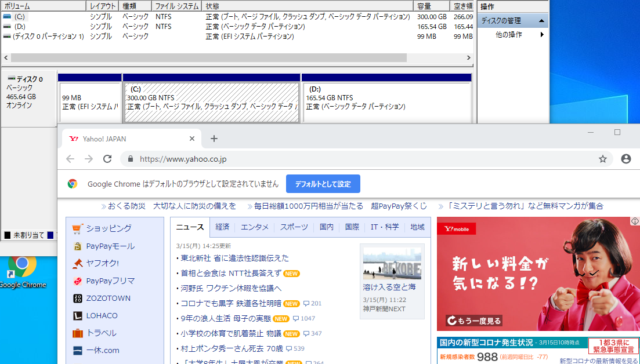Select the (C:) volume row icon in Disk Management
The image size is (640, 364).
pyautogui.click(x=7, y=17)
